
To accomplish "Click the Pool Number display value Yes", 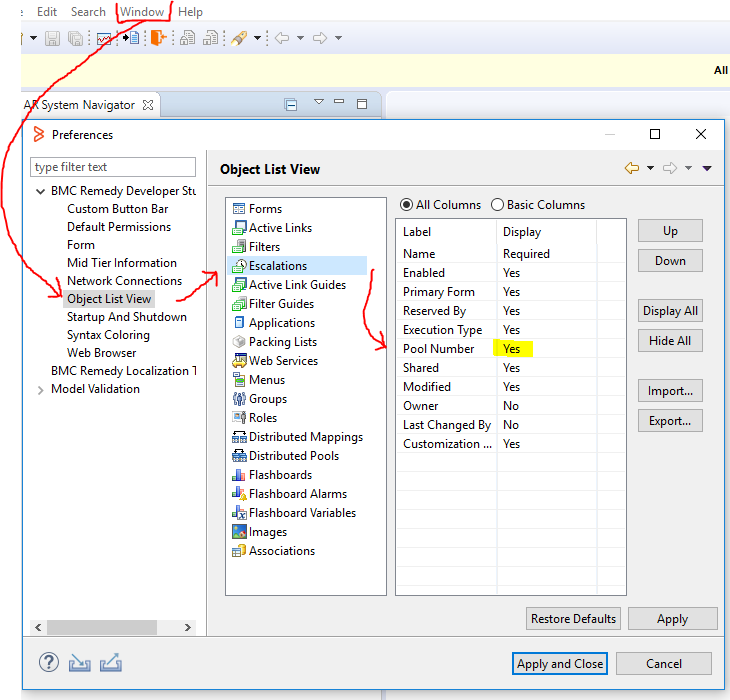I will tap(512, 349).
